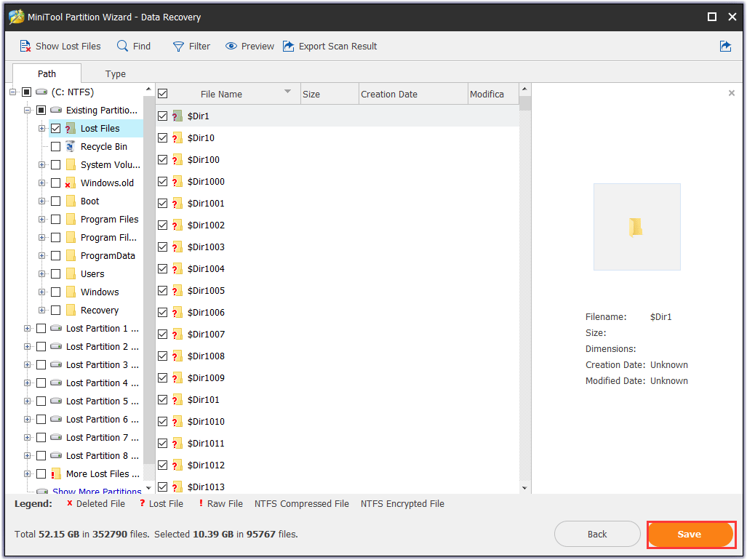The image size is (747, 560).
Task: Click the file list scroll-up arrow
Action: tap(524, 89)
